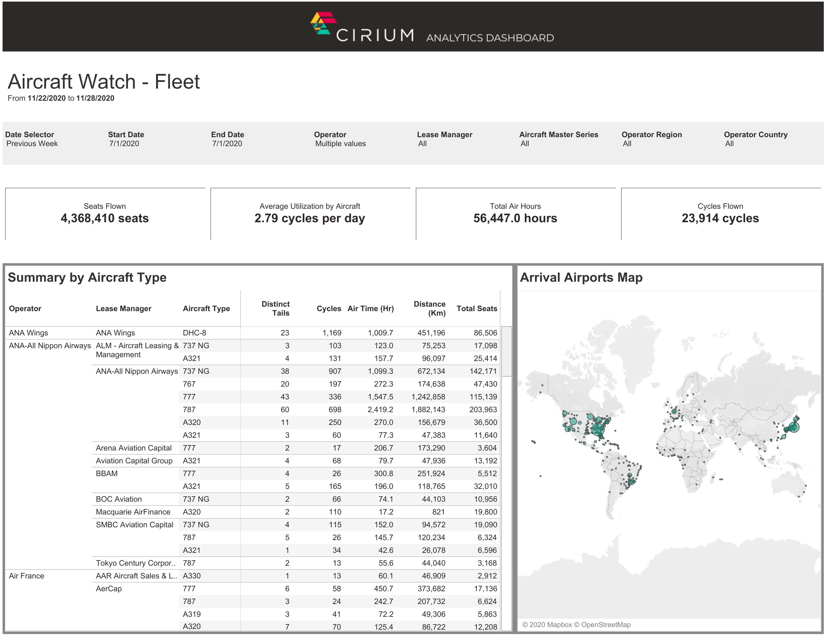Screen dimensions: 827x644
Task: Select the Total Air Hours card
Action: (516, 214)
